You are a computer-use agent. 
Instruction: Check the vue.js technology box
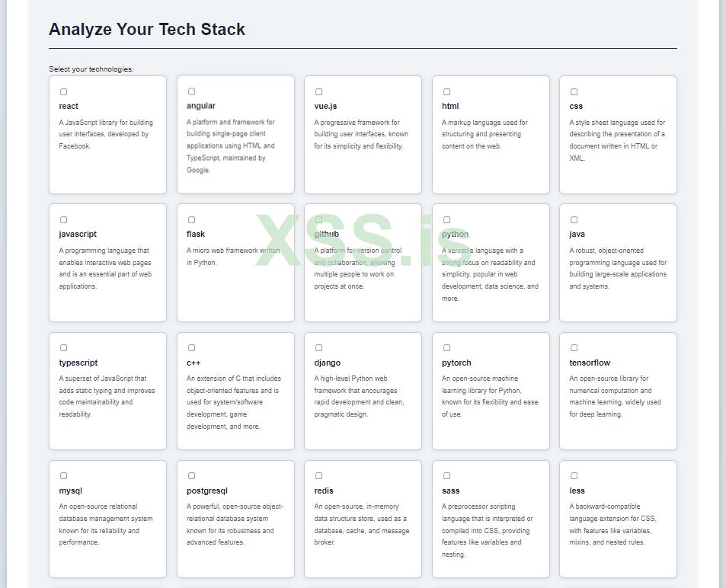click(x=319, y=91)
